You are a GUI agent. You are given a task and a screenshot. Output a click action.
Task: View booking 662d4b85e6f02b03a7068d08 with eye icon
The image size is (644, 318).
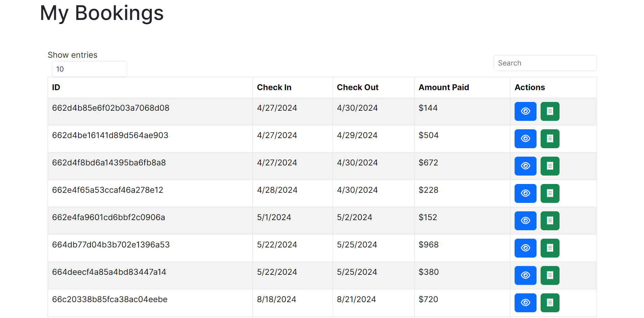click(525, 111)
